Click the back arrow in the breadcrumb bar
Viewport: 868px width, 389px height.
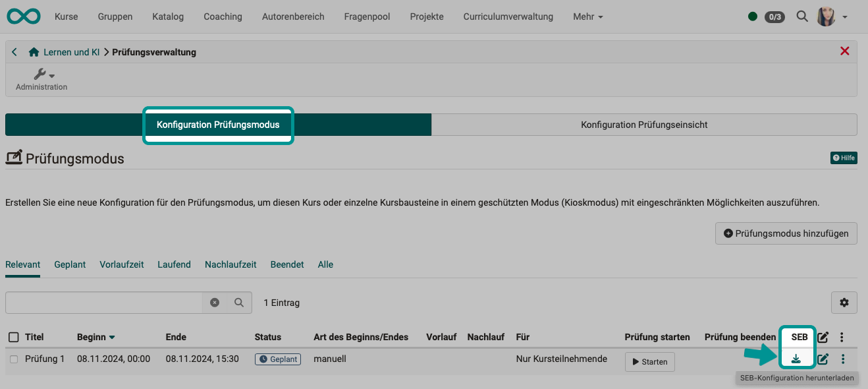[x=14, y=51]
